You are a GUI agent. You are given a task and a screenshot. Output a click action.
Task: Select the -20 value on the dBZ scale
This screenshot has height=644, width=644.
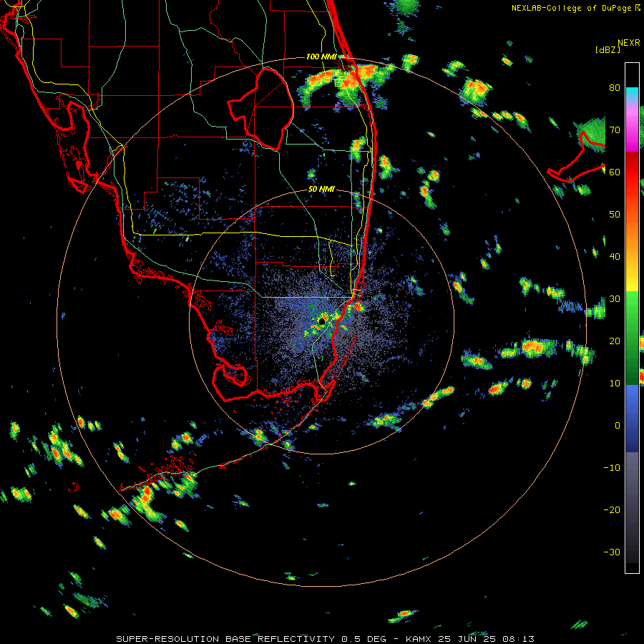tap(612, 509)
